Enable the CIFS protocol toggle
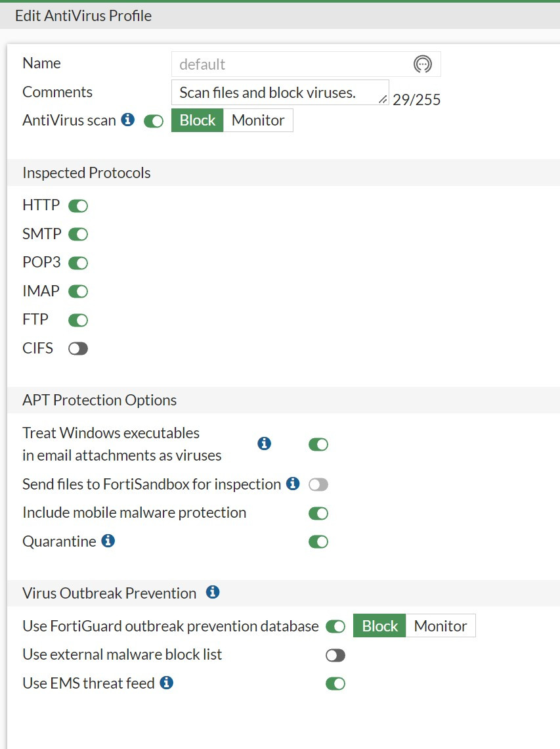This screenshot has width=560, height=749. tap(78, 349)
